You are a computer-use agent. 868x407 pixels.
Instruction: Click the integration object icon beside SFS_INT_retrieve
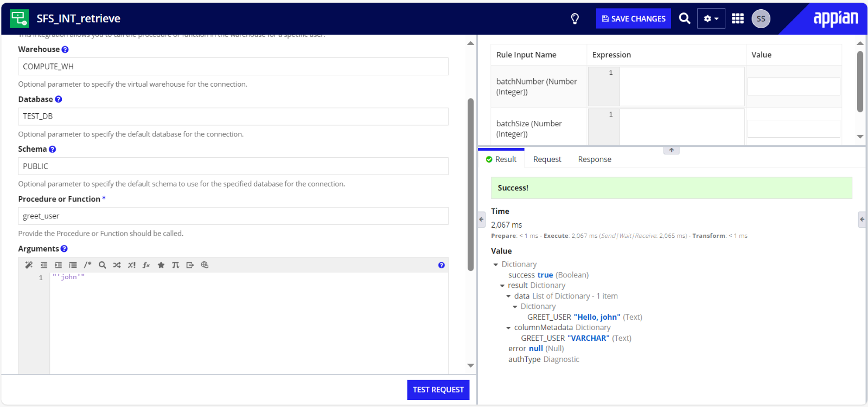tap(20, 18)
